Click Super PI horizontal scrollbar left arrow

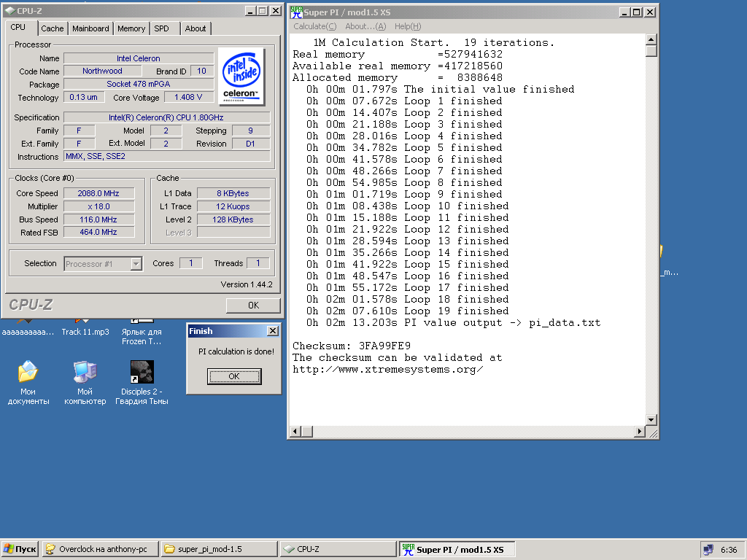click(x=295, y=432)
